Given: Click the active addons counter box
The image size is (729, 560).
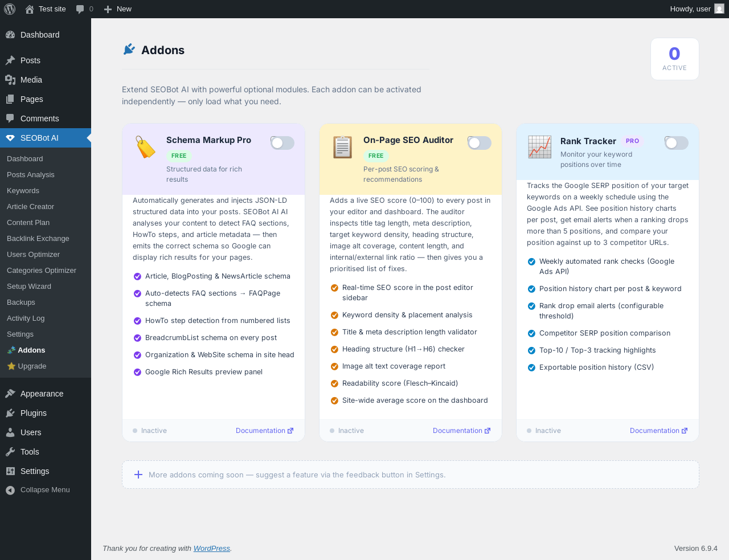Looking at the screenshot, I should 674,59.
